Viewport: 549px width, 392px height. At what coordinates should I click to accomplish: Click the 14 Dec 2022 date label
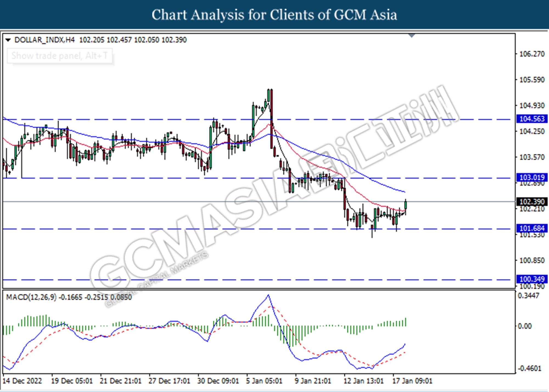click(22, 381)
